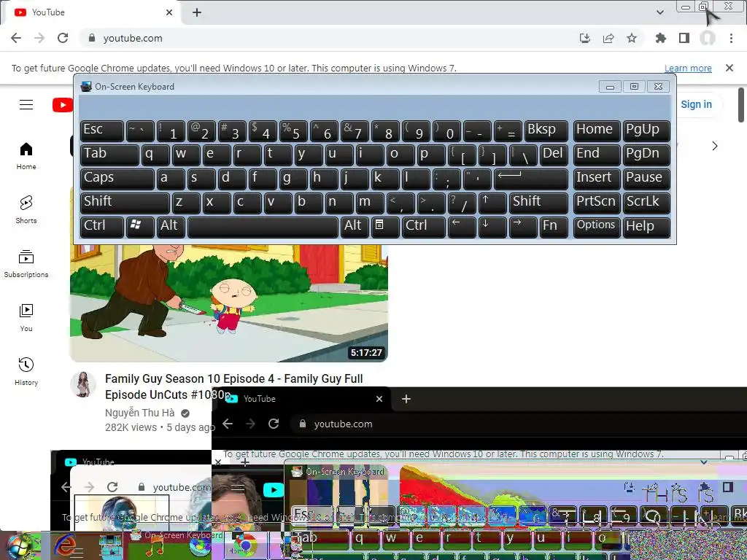The height and width of the screenshot is (560, 747).
Task: Expand the category chips with right chevron
Action: (715, 146)
